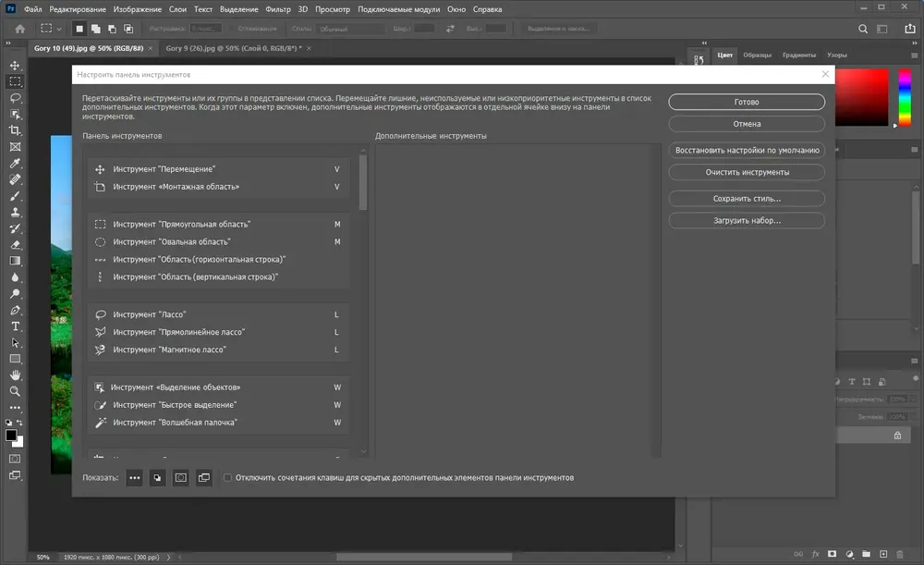Click Восстановить настройки по умолчанию button
The image size is (924, 565).
[x=747, y=151]
